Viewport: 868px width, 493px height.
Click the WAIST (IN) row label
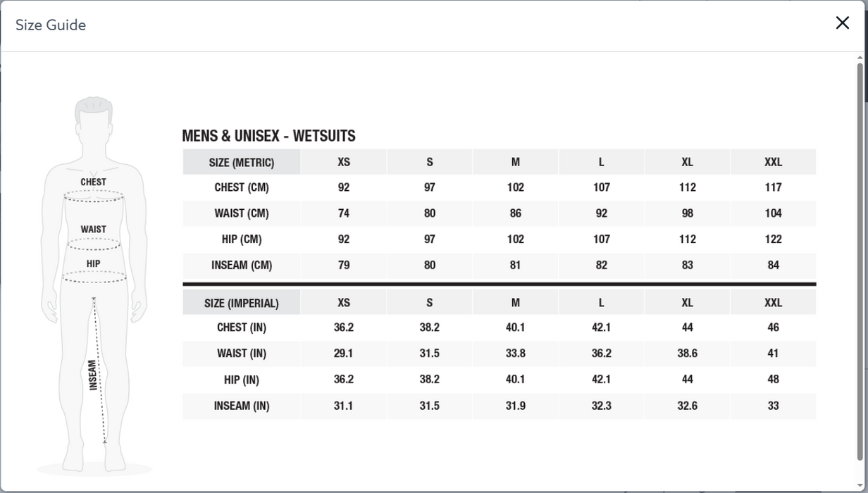click(242, 354)
